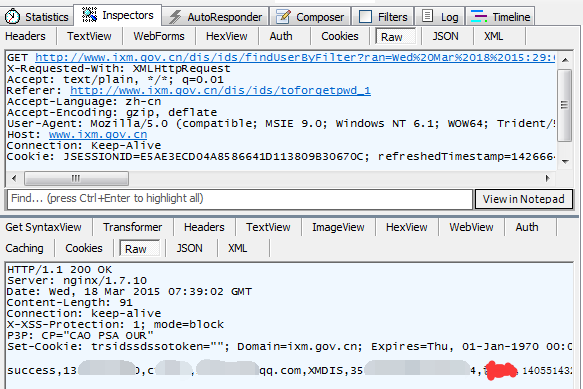Select the request Raw tab
The image size is (583, 389).
(395, 36)
